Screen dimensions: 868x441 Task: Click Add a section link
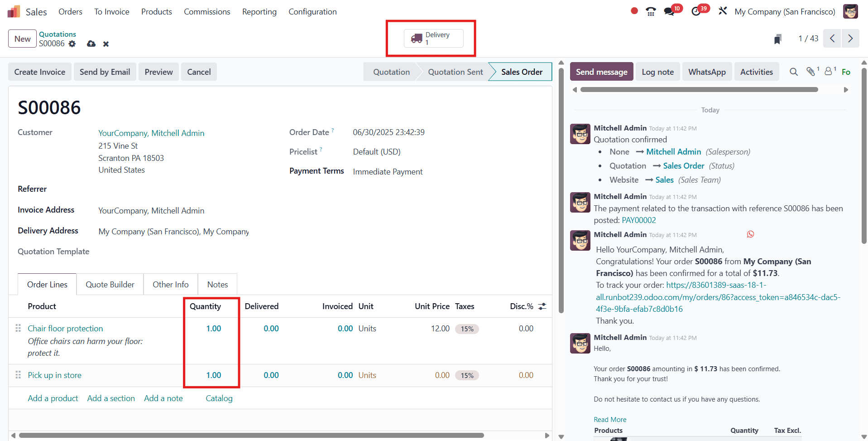tap(111, 398)
